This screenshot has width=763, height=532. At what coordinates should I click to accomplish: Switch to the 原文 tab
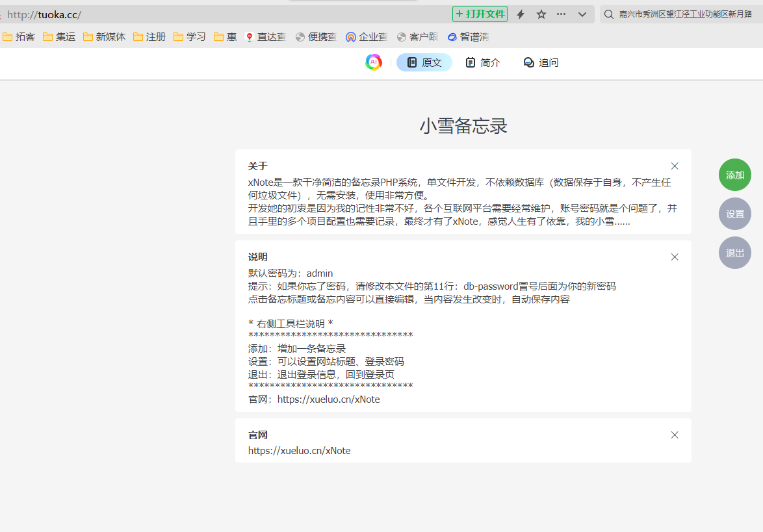tap(424, 62)
